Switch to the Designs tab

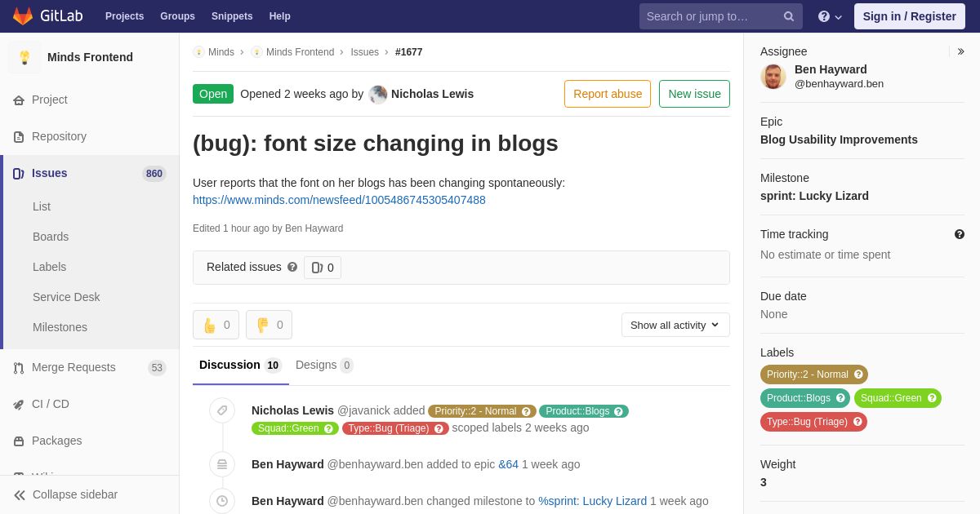[x=324, y=365]
